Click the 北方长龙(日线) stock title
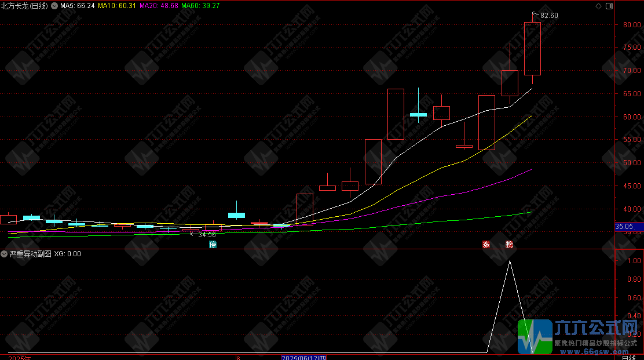This screenshot has height=360, width=644. click(x=25, y=6)
